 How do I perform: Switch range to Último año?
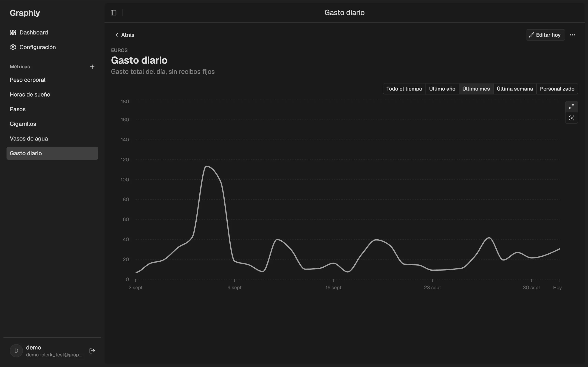pyautogui.click(x=442, y=89)
